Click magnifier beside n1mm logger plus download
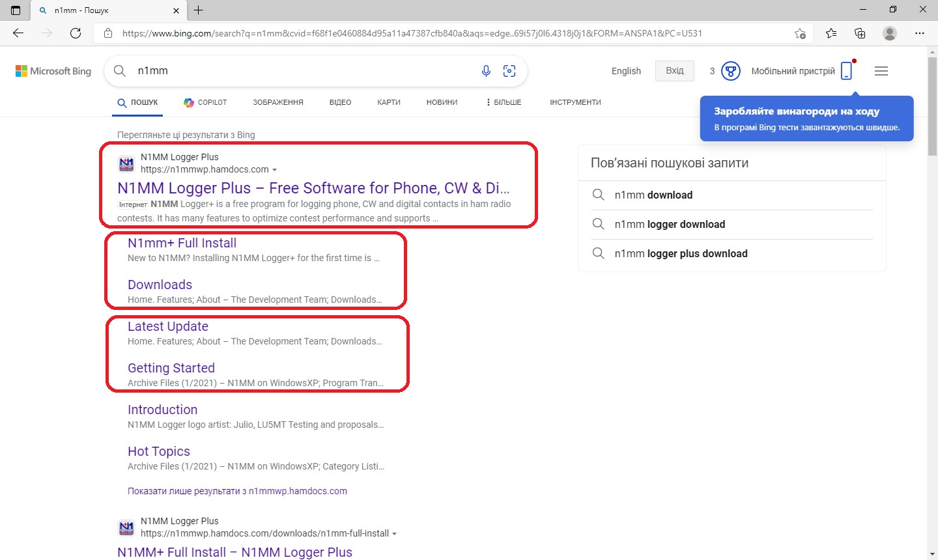Image resolution: width=938 pixels, height=560 pixels. point(598,253)
